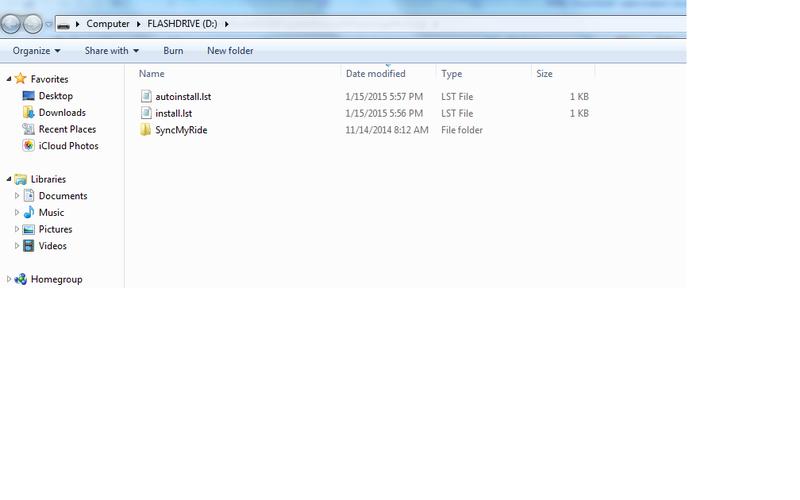Select the autoinstall.lst file name

click(183, 96)
